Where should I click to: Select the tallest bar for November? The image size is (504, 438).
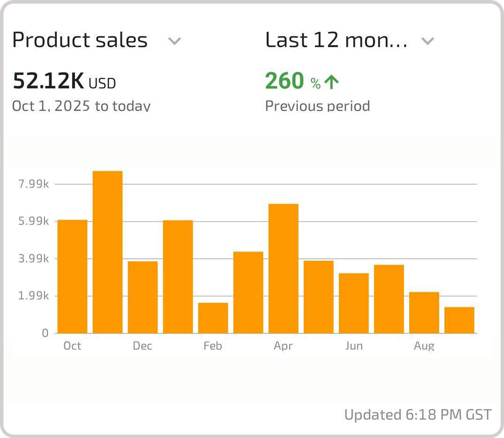[107, 252]
